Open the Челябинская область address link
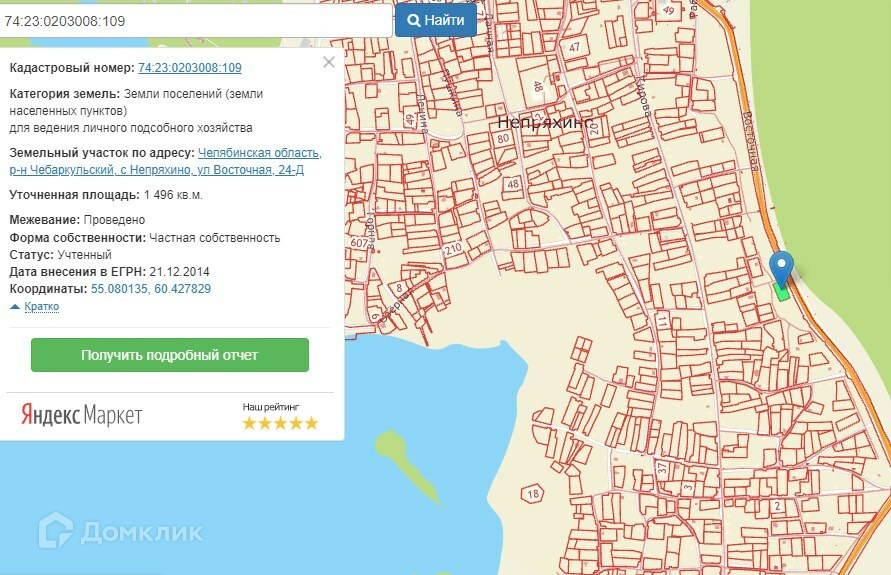Image resolution: width=891 pixels, height=575 pixels. 165,161
